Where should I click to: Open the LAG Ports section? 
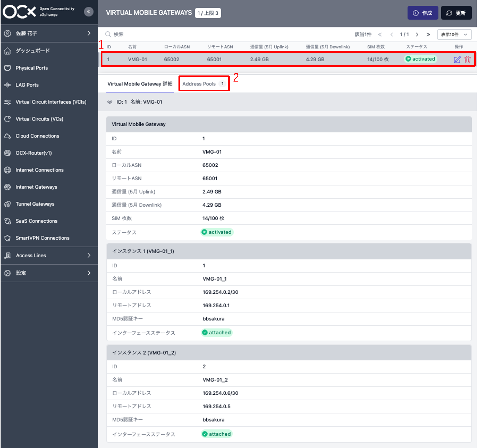tap(27, 85)
